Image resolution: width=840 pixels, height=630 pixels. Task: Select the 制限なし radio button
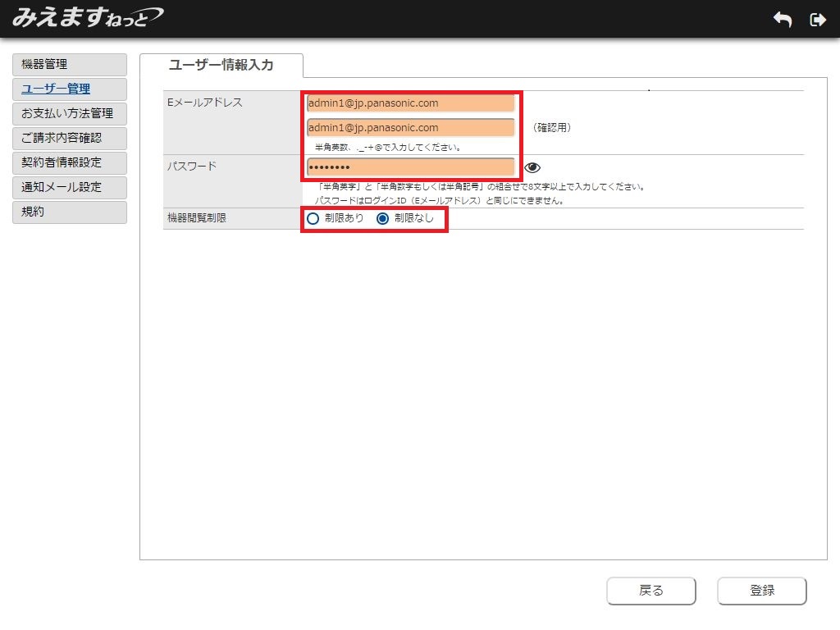click(382, 219)
